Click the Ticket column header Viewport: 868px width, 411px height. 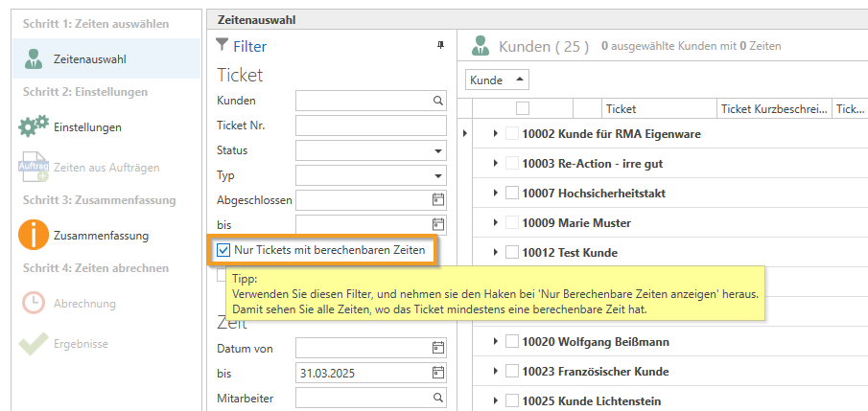(621, 109)
